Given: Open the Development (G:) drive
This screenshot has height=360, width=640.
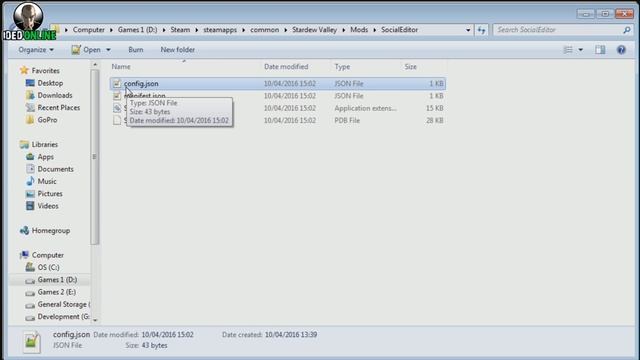Looking at the screenshot, I should pyautogui.click(x=64, y=316).
